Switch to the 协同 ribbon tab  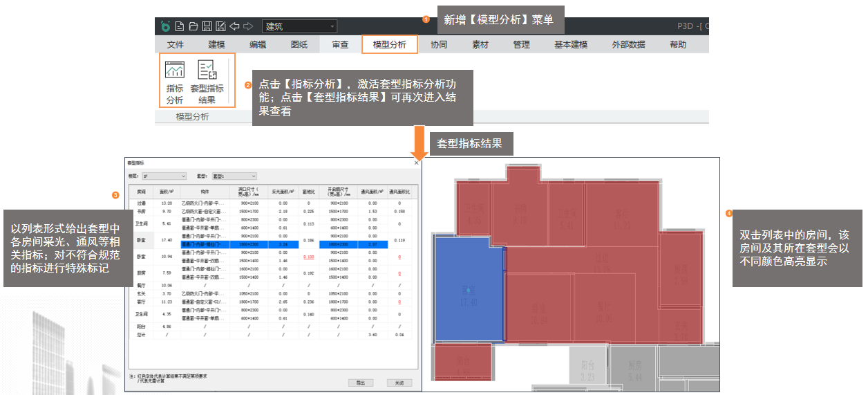pyautogui.click(x=439, y=44)
